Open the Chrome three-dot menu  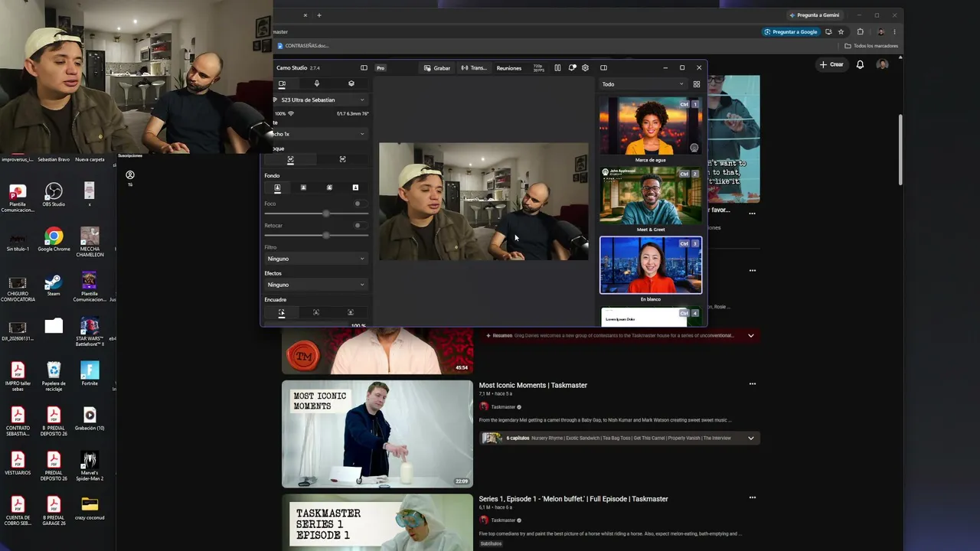(x=894, y=32)
